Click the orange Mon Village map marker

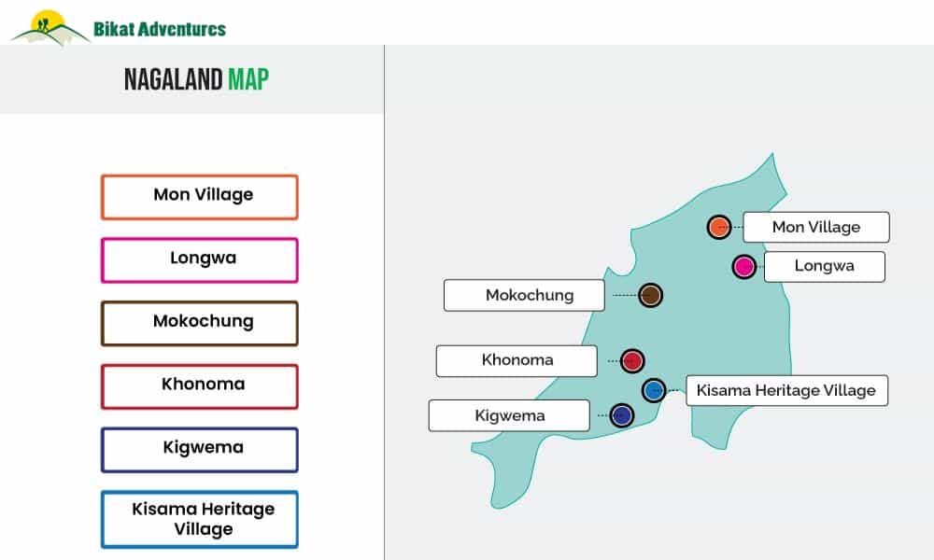[719, 227]
